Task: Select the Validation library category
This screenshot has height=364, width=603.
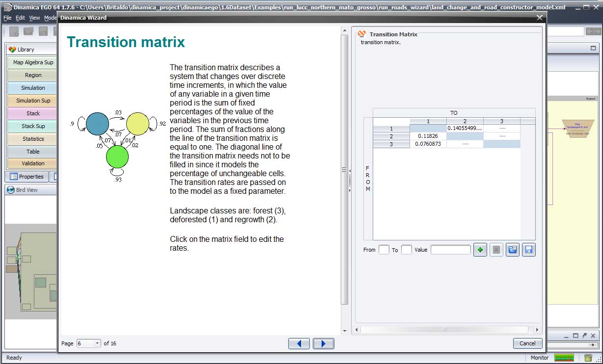Action: pos(33,163)
